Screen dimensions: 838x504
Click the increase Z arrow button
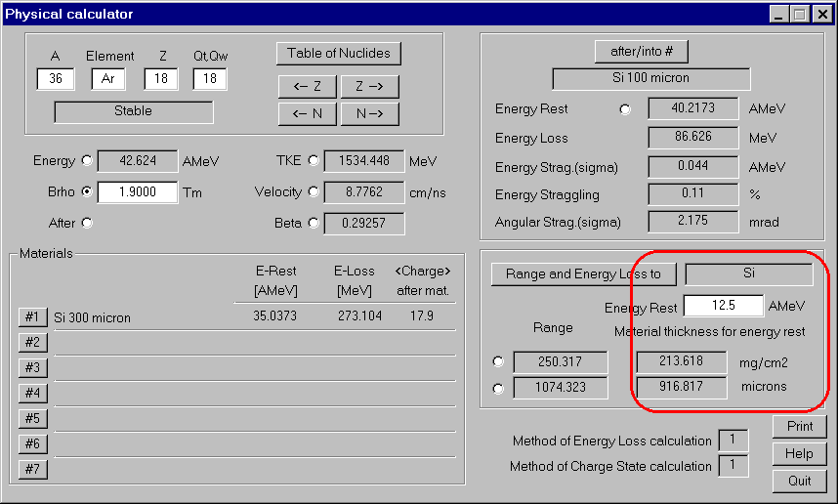[x=369, y=87]
